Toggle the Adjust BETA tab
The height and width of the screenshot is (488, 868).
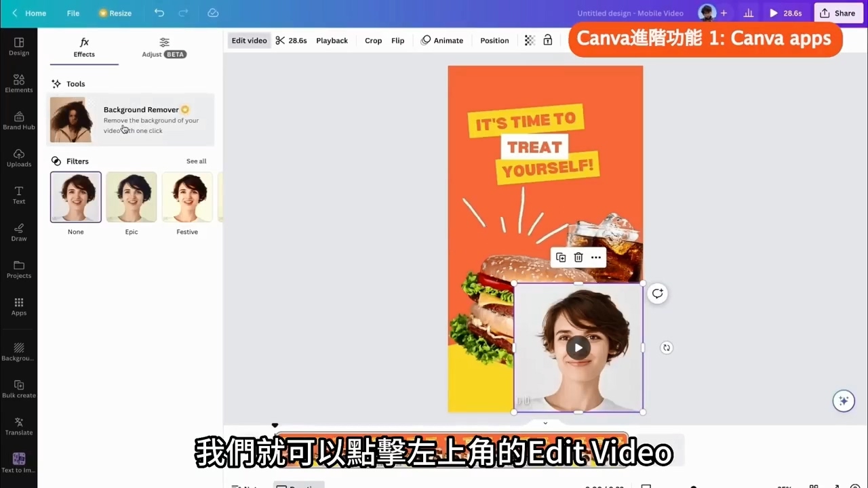[163, 47]
